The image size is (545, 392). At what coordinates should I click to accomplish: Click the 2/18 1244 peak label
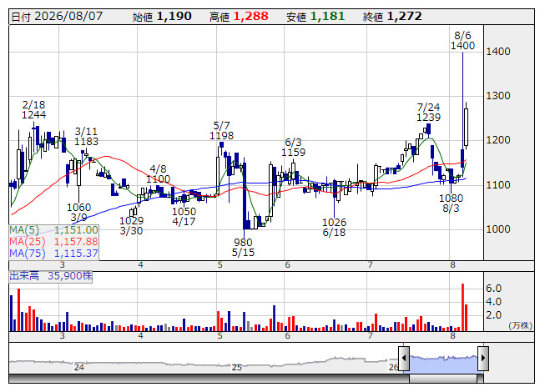pyautogui.click(x=33, y=110)
